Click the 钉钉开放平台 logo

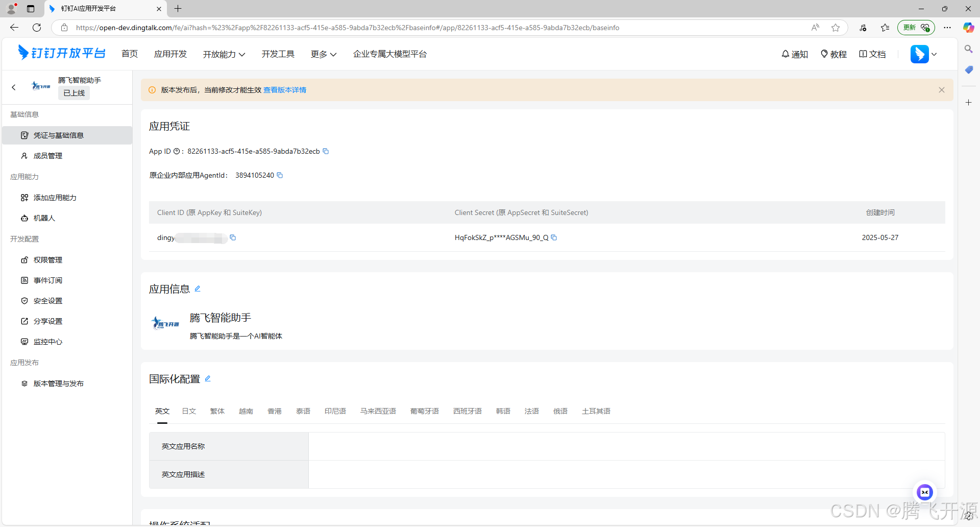(61, 53)
